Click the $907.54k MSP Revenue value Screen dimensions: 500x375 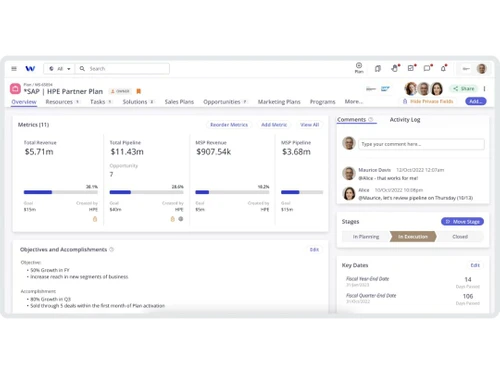coord(213,152)
